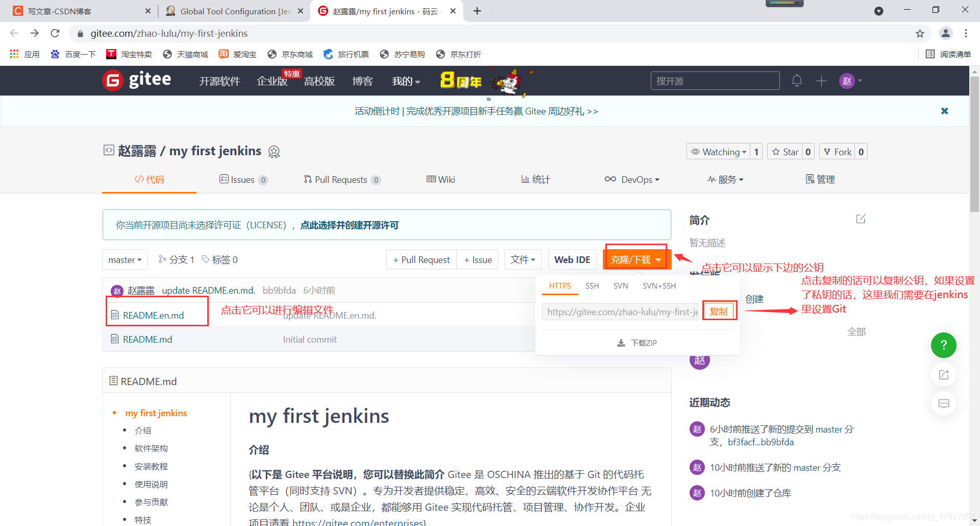
Task: Select the HTTPS clone tab
Action: (560, 286)
